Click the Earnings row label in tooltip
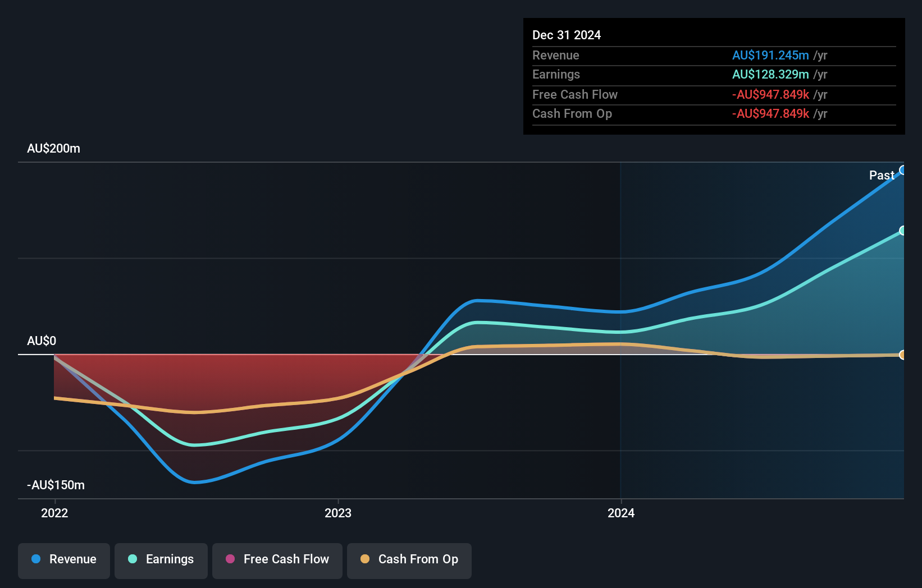922x588 pixels. [556, 74]
